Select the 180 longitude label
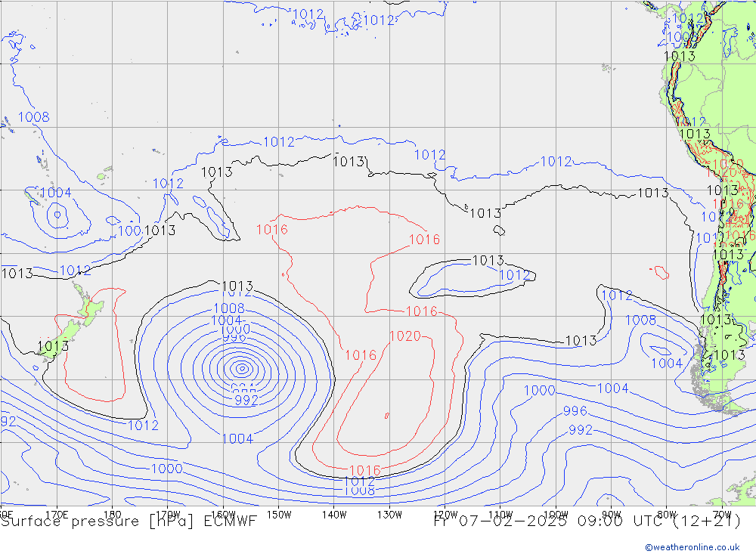Screen dimensions: 756x554 click(113, 515)
